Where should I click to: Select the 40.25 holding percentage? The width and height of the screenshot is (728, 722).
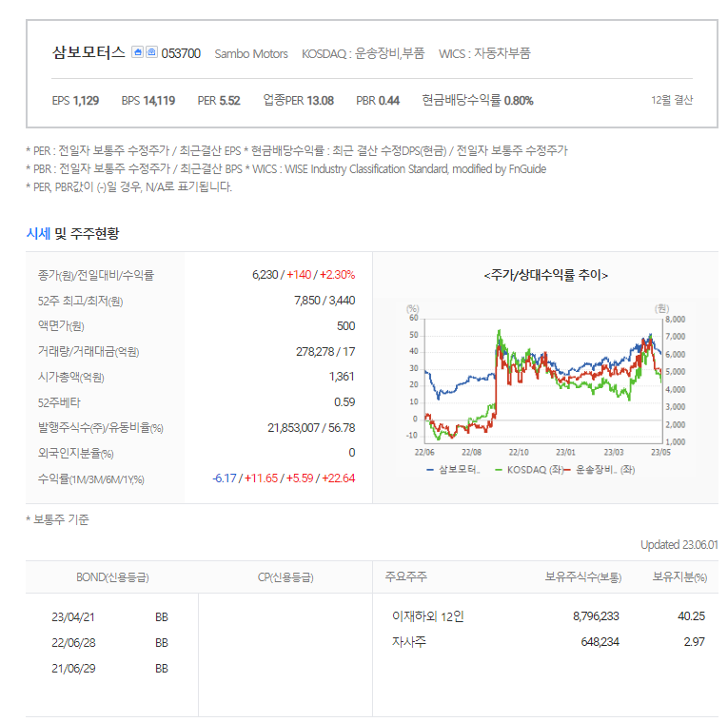coord(691,616)
